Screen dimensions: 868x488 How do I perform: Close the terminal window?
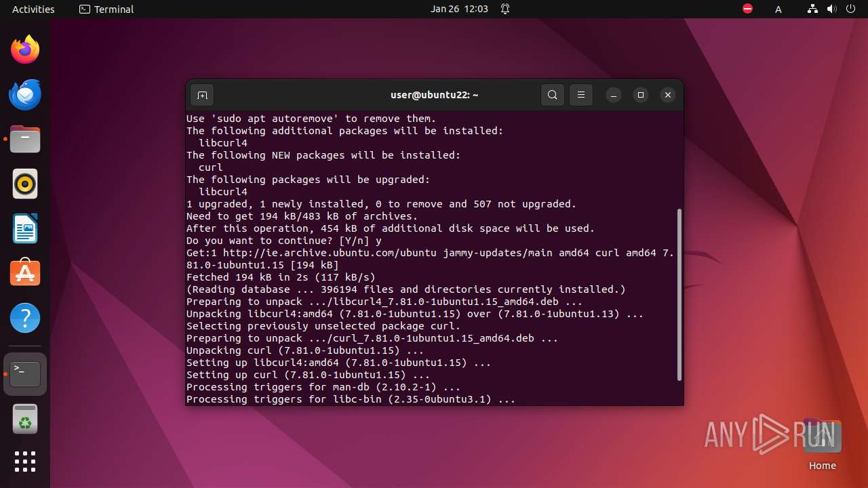coord(668,95)
